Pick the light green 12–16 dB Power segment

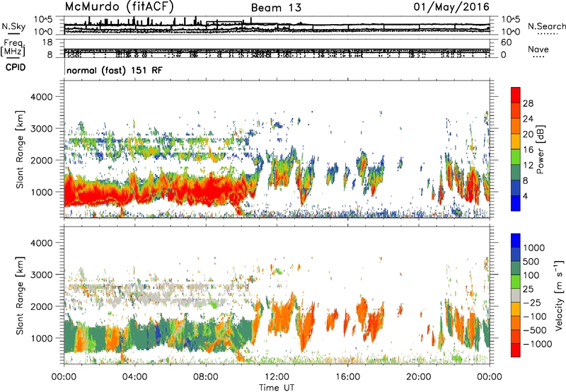pos(516,157)
